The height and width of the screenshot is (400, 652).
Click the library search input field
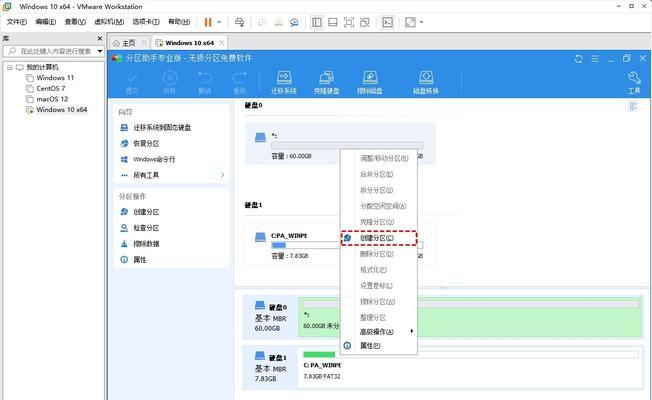click(55, 51)
